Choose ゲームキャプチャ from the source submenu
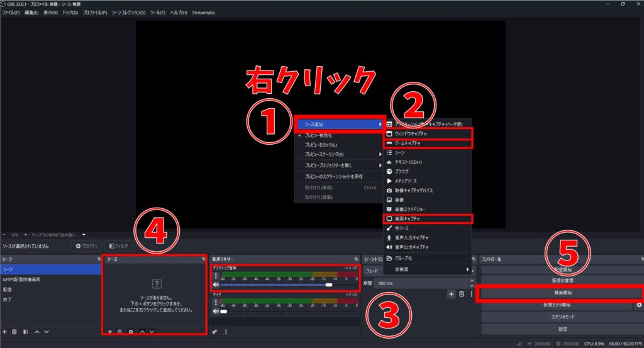644x348 pixels. pyautogui.click(x=427, y=143)
